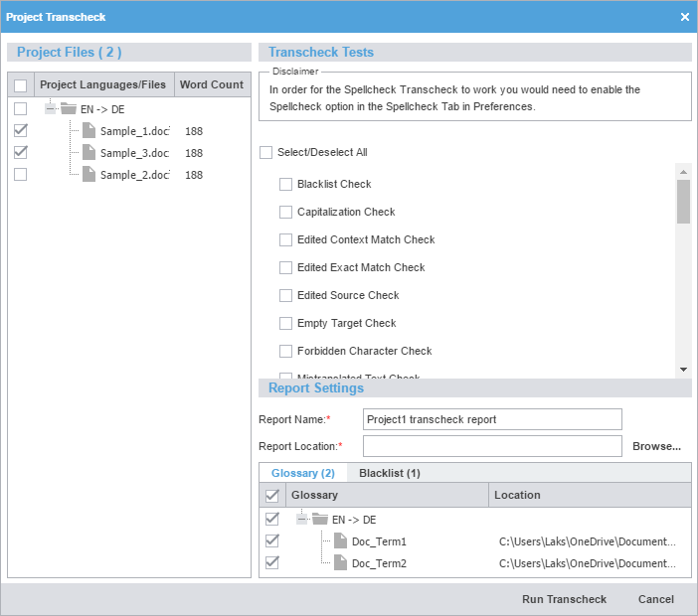Image resolution: width=698 pixels, height=616 pixels.
Task: Collapse the EN -> DE node in Glossary tree
Action: coord(302,519)
